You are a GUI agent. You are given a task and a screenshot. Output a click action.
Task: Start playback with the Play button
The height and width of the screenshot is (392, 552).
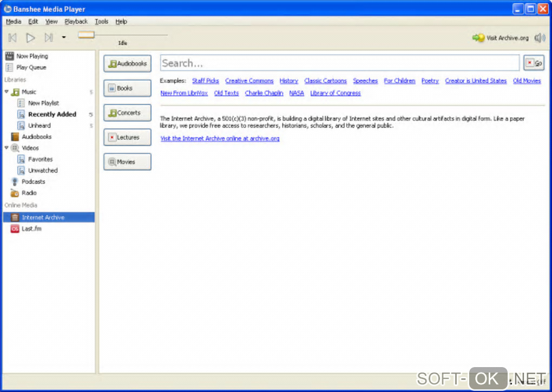pyautogui.click(x=31, y=38)
